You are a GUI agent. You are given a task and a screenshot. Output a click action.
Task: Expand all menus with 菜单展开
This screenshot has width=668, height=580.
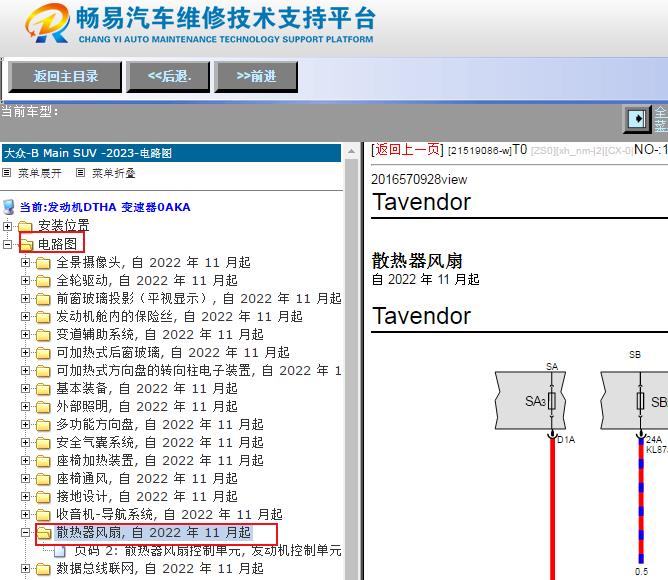40,173
